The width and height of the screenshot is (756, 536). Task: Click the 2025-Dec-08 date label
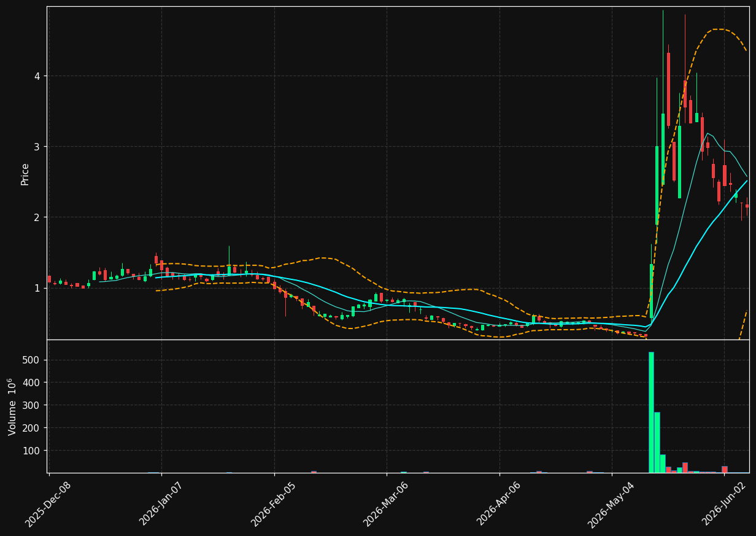(x=48, y=504)
